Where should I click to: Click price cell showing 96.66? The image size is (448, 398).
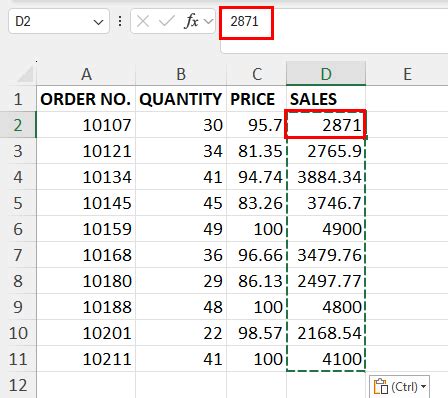coord(256,255)
